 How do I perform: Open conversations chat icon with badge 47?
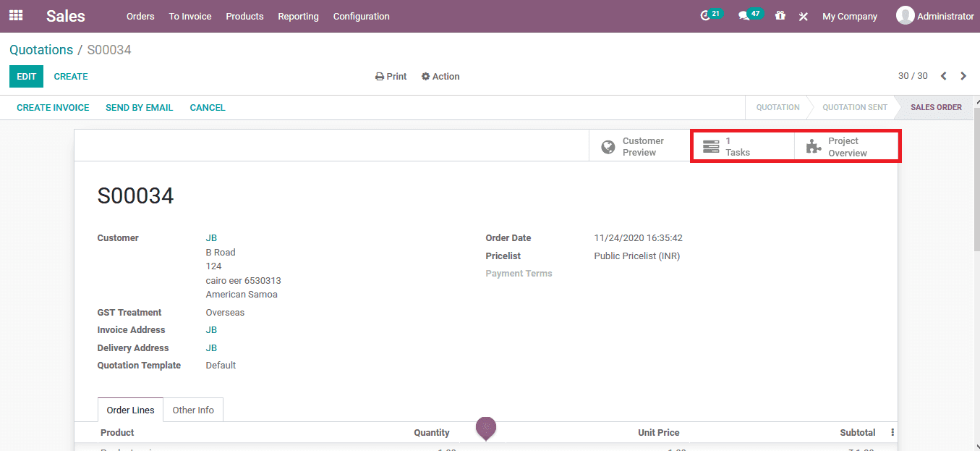750,15
